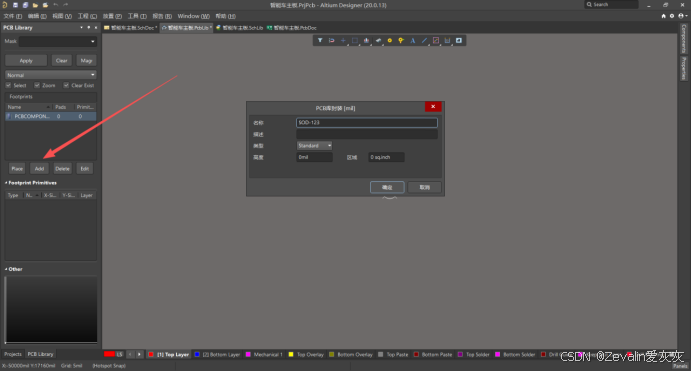Image resolution: width=692 pixels, height=371 pixels.
Task: Collapse the Other section
Action: pos(6,269)
